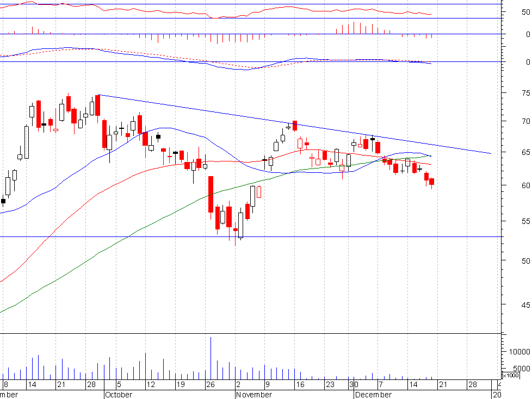Click the horizontal support line near 53

click(250, 236)
